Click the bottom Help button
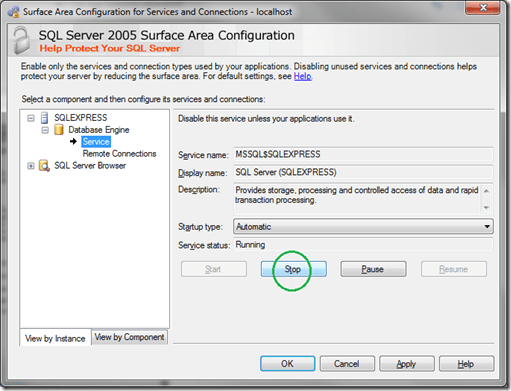Screen dimensions: 511x391 click(466, 363)
